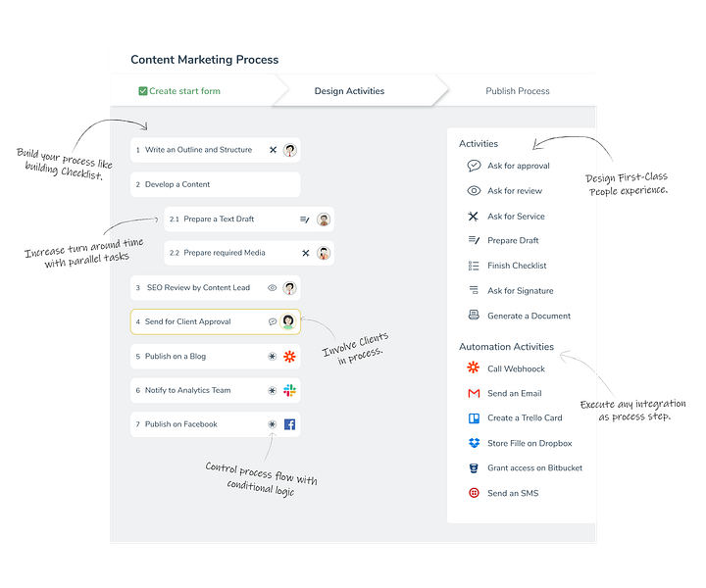Viewport: 706px width, 588px height.
Task: Click the Slack icon on Notify to Analytics Team
Action: pyautogui.click(x=289, y=390)
